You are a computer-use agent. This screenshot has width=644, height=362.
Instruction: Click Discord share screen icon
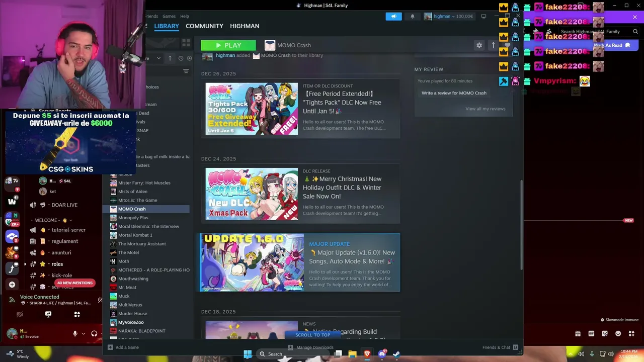click(x=48, y=314)
